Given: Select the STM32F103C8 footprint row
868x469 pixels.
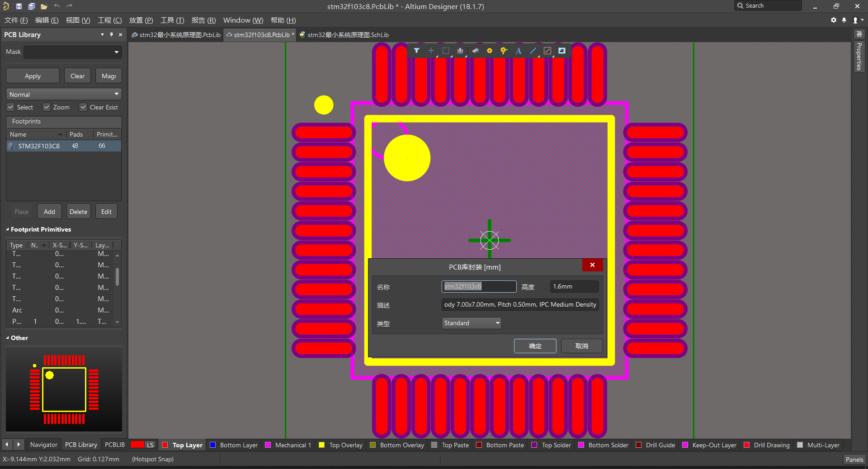Looking at the screenshot, I should point(64,146).
